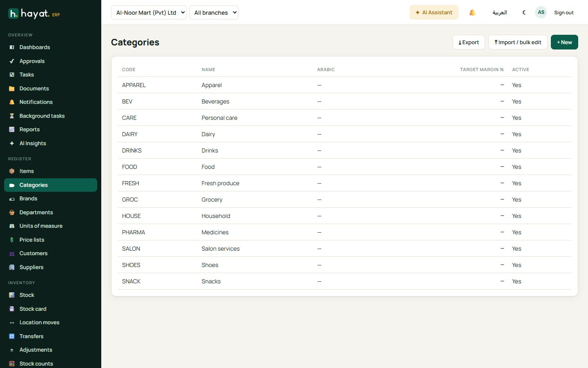Click the Location moves arrows icon
This screenshot has height=368, width=588.
click(12, 323)
